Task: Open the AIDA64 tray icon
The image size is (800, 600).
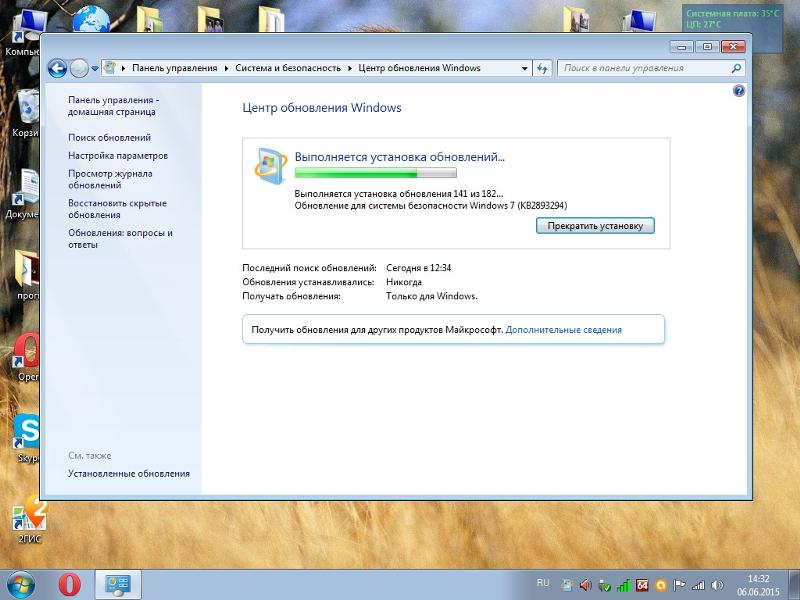Action: 642,585
